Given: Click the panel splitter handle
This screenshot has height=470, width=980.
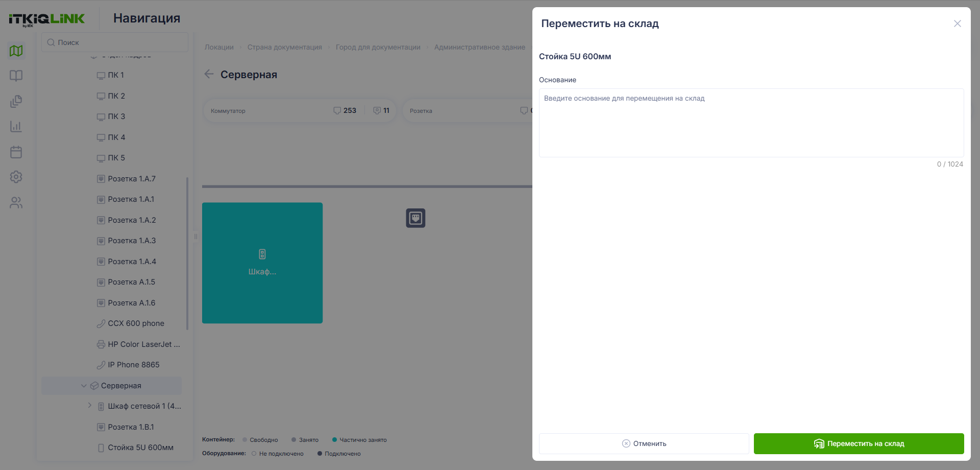Looking at the screenshot, I should click(x=195, y=237).
